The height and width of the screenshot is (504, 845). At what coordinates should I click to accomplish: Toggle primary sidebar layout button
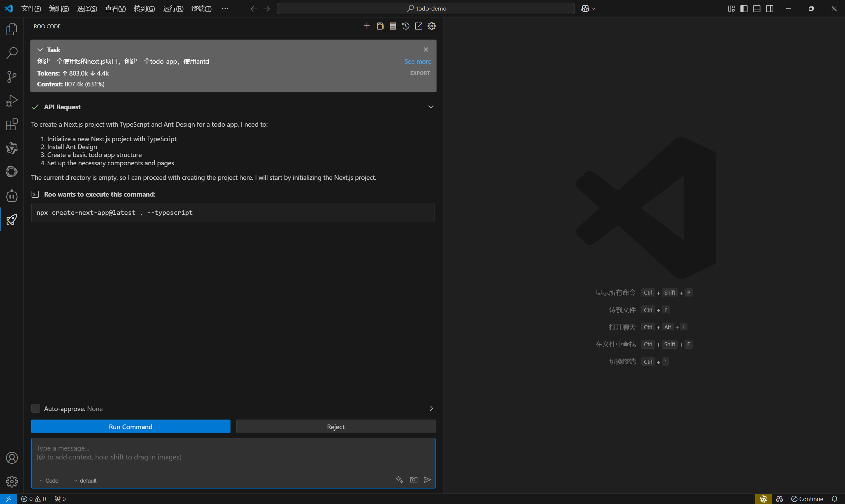click(x=744, y=9)
